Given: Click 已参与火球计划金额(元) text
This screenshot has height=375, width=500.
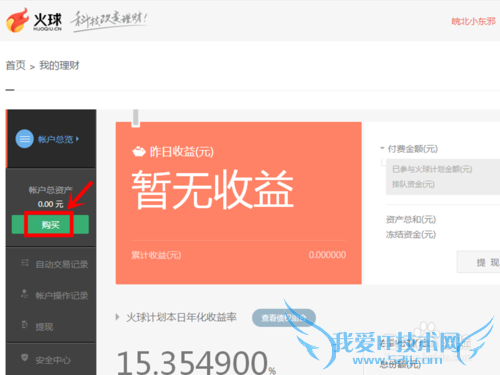Looking at the screenshot, I should tap(432, 169).
